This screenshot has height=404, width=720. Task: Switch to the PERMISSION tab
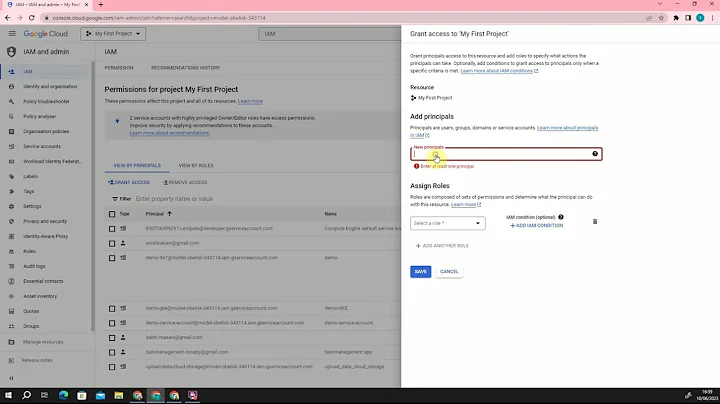pyautogui.click(x=119, y=68)
